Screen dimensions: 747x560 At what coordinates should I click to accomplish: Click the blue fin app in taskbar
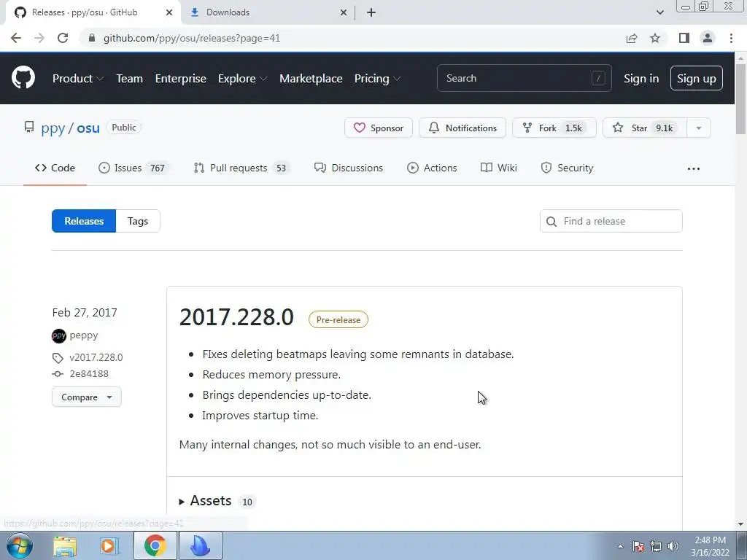coord(200,545)
